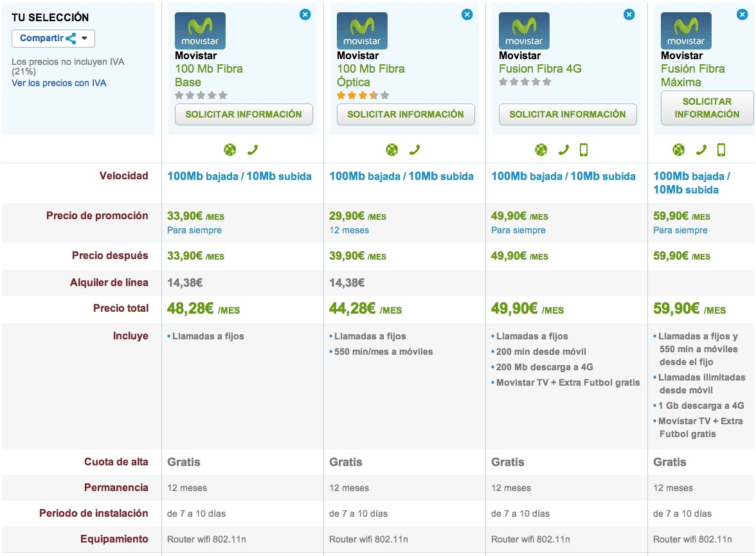The image size is (756, 556).
Task: Click the 'Permanencia' row label
Action: pos(116,487)
